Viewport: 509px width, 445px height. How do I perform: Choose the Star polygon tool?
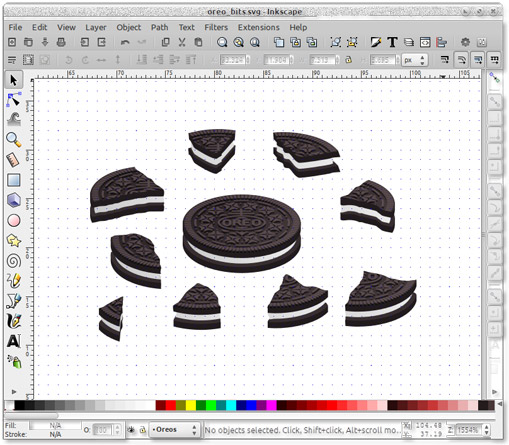[14, 240]
